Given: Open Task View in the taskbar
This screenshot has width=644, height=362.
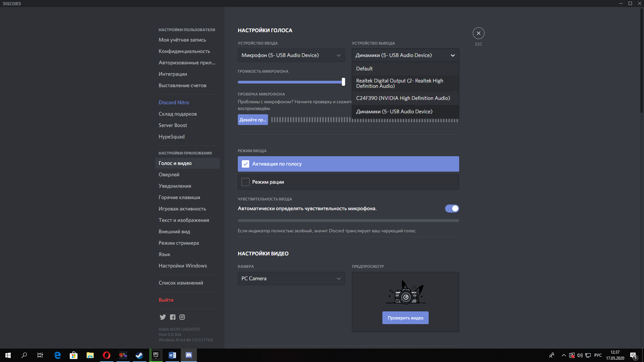Looking at the screenshot, I should click(x=40, y=355).
